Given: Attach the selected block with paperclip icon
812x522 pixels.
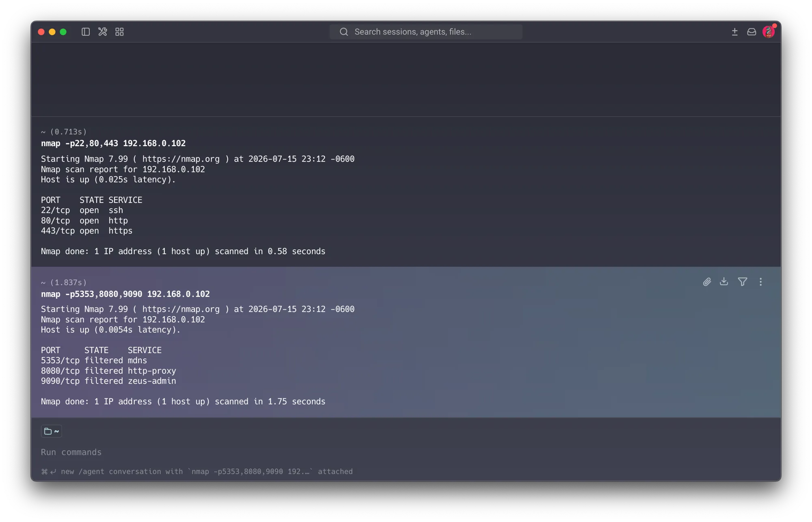Looking at the screenshot, I should 707,282.
